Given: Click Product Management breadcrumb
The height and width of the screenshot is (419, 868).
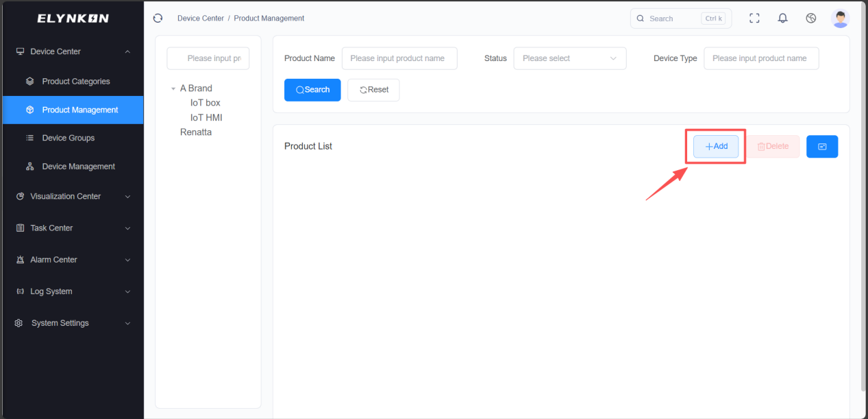Looking at the screenshot, I should click(x=269, y=19).
